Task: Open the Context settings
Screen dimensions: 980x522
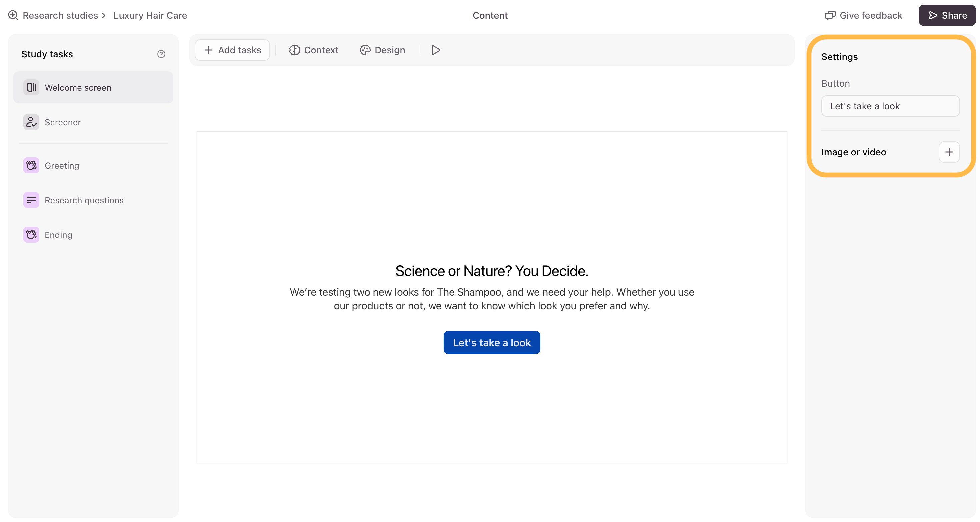Action: (313, 50)
